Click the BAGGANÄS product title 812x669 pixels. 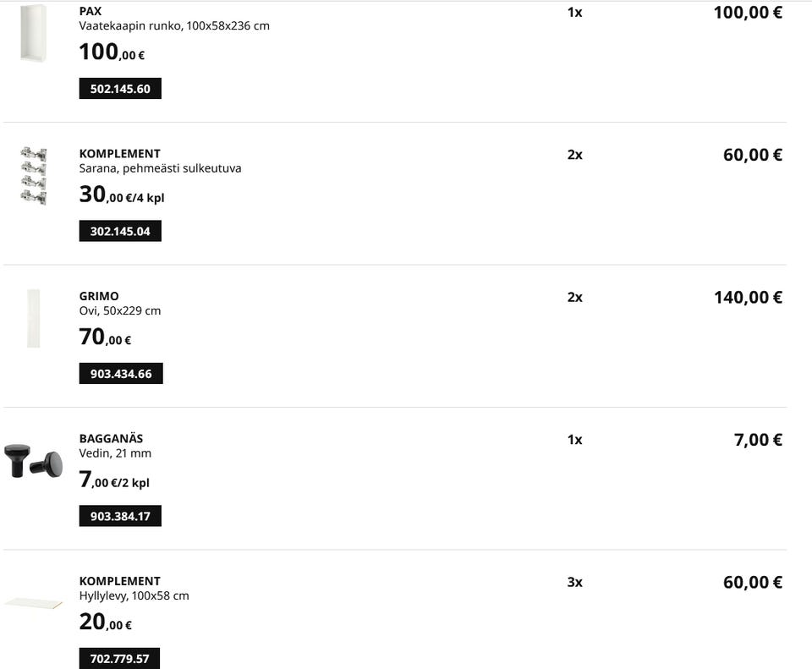click(x=111, y=438)
